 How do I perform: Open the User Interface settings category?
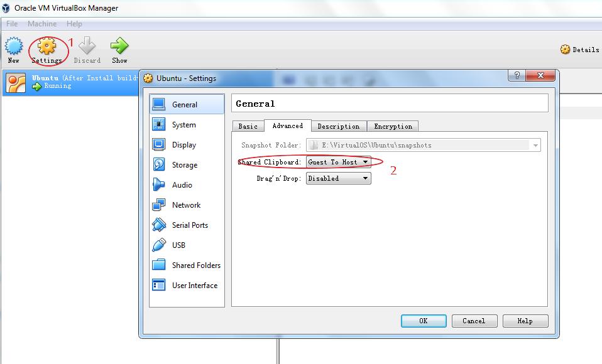pyautogui.click(x=187, y=286)
